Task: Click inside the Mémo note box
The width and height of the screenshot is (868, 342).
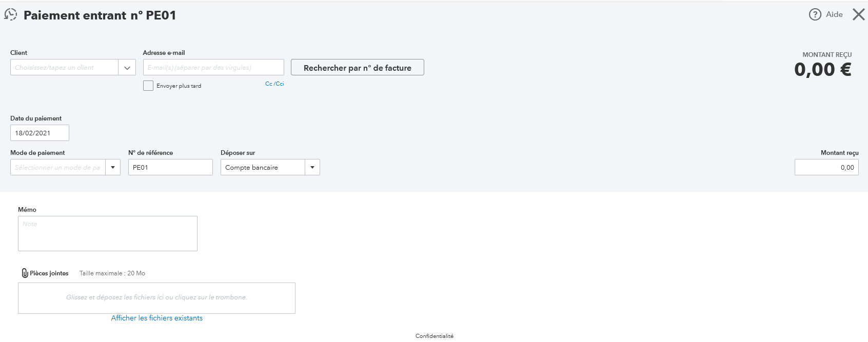Action: point(107,233)
